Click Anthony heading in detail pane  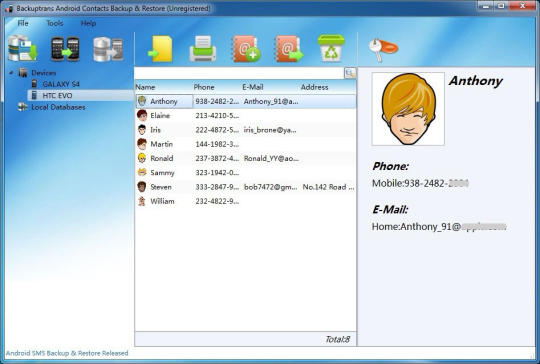click(x=476, y=81)
